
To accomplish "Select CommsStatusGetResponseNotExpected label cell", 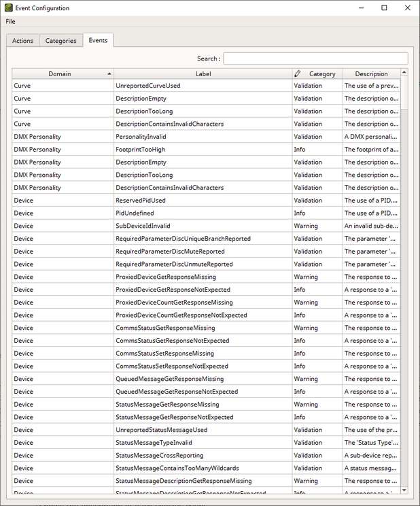I will point(203,341).
